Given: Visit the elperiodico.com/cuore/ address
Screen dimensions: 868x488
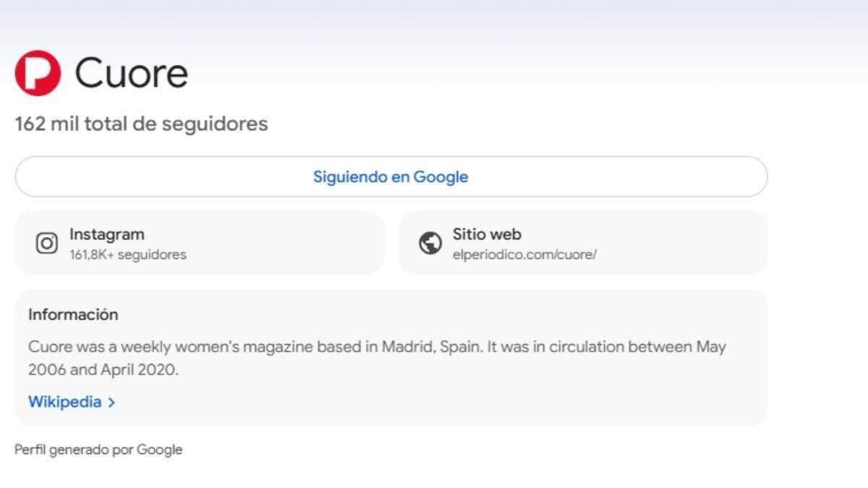Looking at the screenshot, I should [524, 254].
